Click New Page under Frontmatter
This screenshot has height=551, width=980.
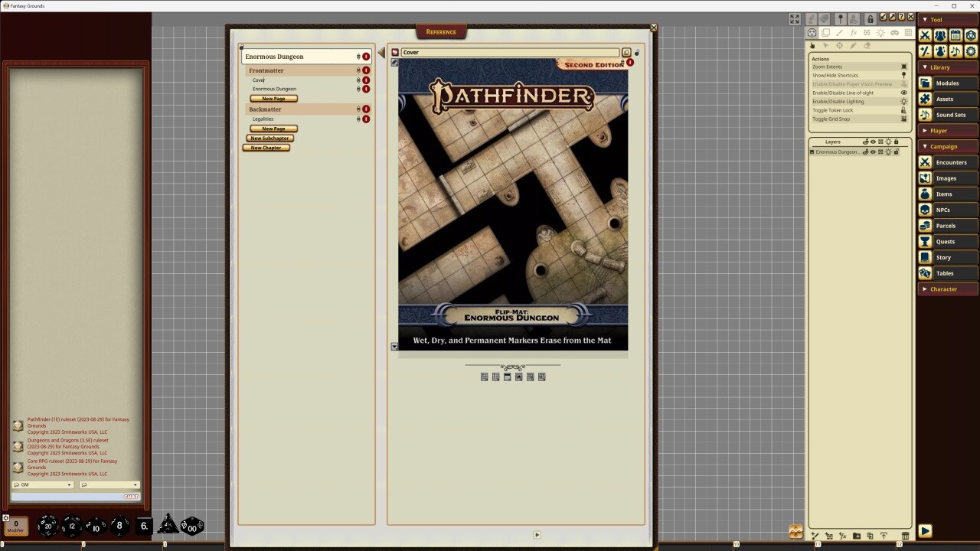pos(273,98)
